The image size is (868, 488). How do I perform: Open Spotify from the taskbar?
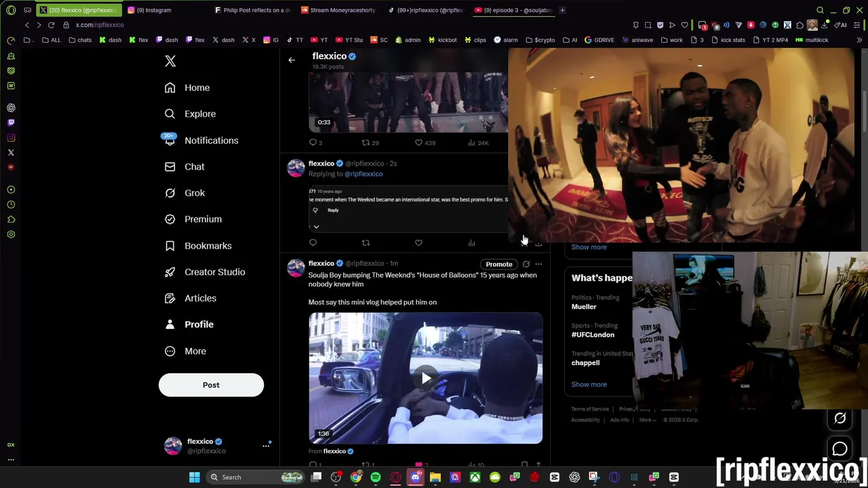[376, 477]
